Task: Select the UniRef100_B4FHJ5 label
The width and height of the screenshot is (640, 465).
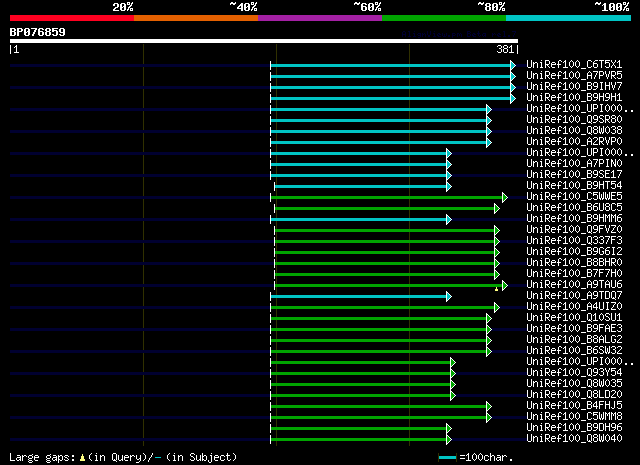Action: coord(574,406)
